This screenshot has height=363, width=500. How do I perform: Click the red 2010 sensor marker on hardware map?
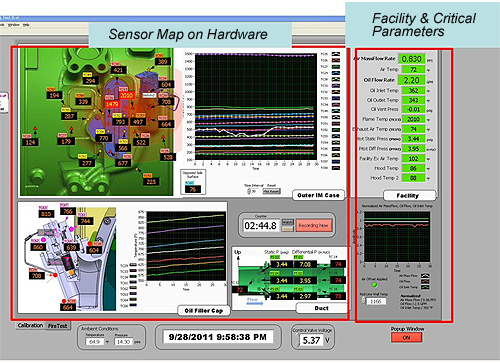tap(126, 95)
